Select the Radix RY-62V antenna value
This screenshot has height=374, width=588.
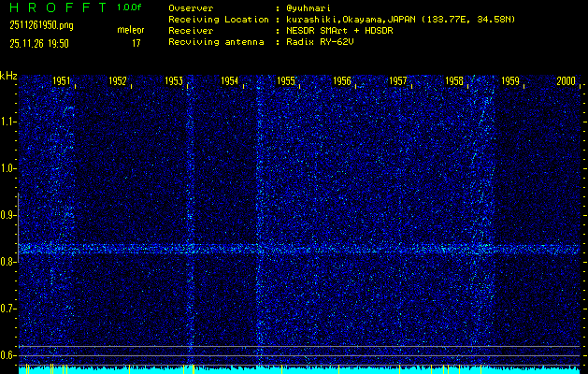[x=320, y=42]
